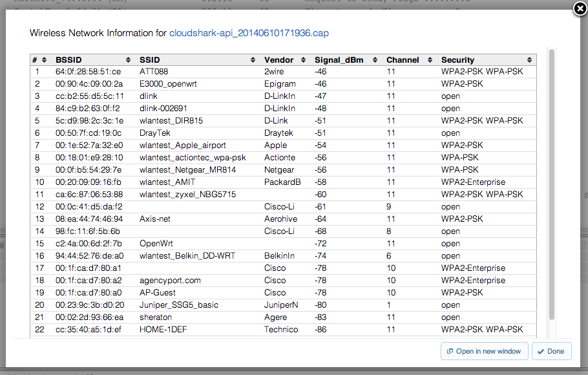Click the Channel column header

[x=403, y=60]
